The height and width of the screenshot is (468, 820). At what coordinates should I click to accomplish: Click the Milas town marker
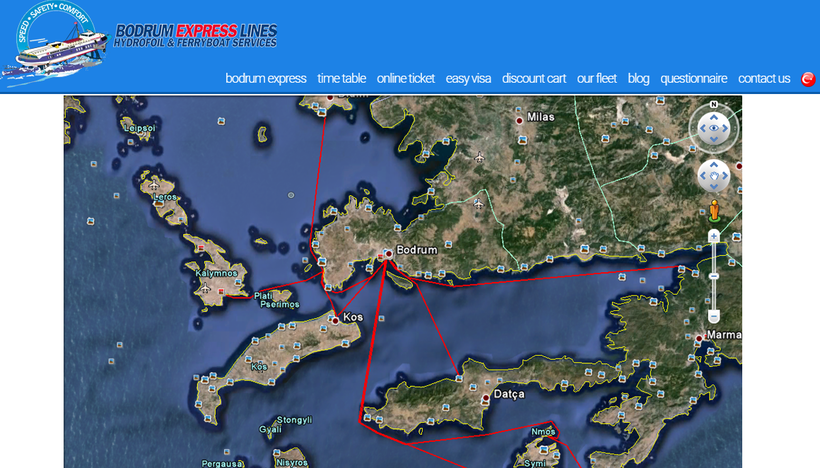[x=519, y=120]
